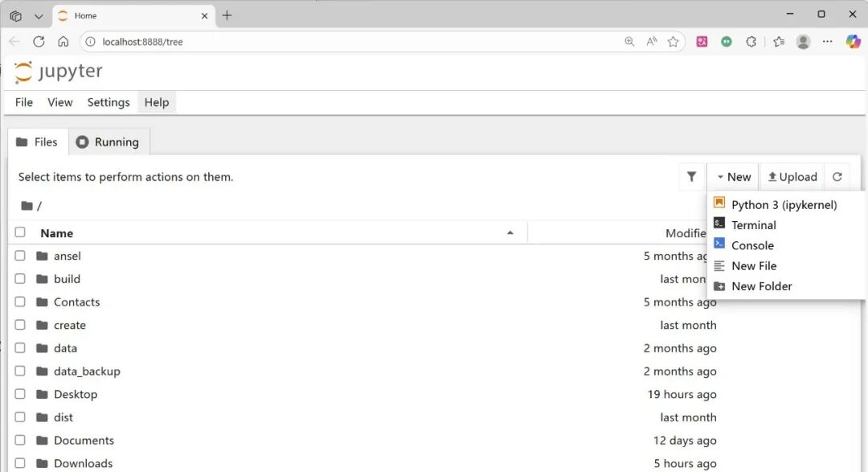Click the Contacts folder icon

tap(42, 302)
